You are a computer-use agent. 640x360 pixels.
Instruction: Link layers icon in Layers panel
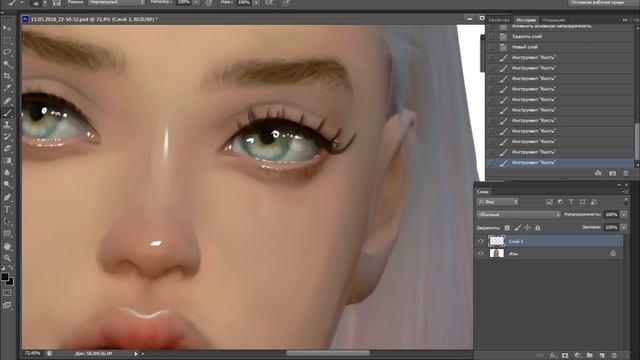pos(540,356)
